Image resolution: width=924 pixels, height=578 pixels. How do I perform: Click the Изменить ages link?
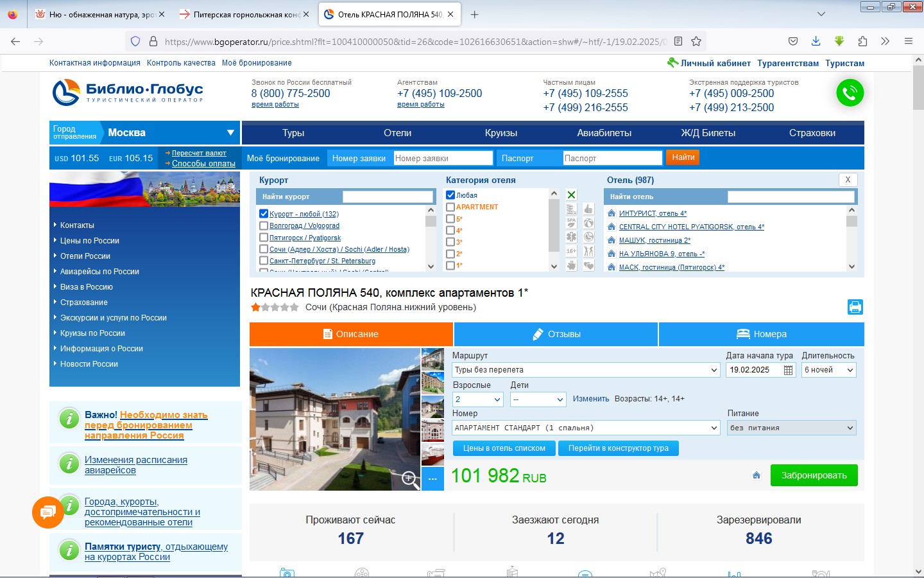tap(591, 399)
